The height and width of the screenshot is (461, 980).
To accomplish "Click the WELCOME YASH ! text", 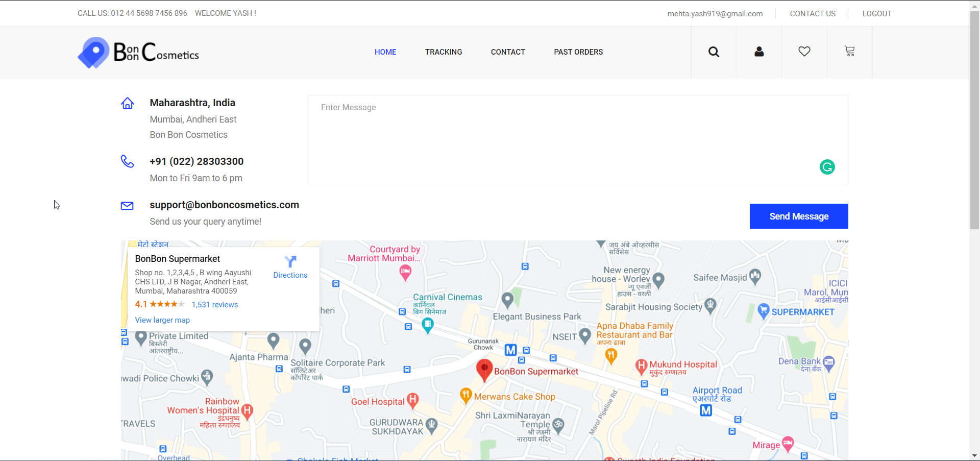I will click(226, 13).
